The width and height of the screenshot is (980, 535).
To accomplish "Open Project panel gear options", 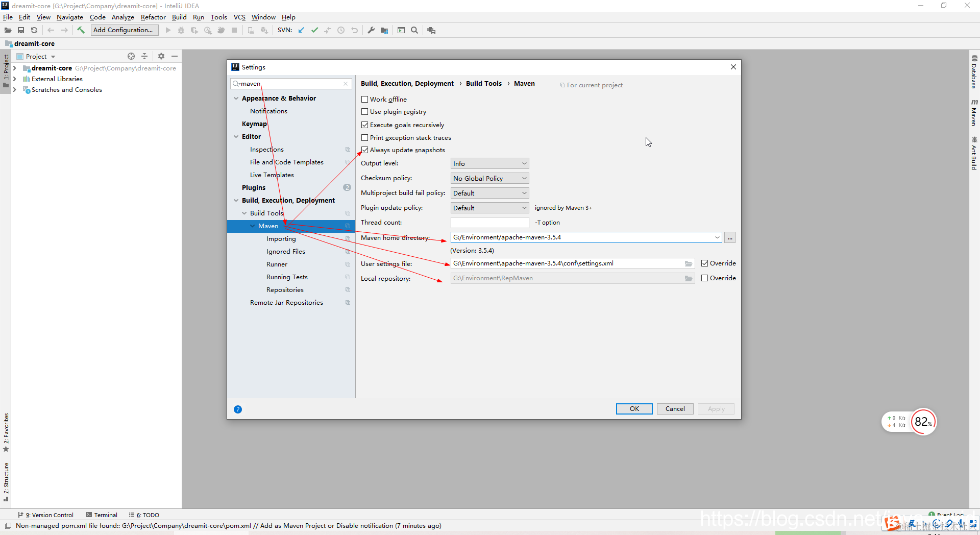I will 161,56.
